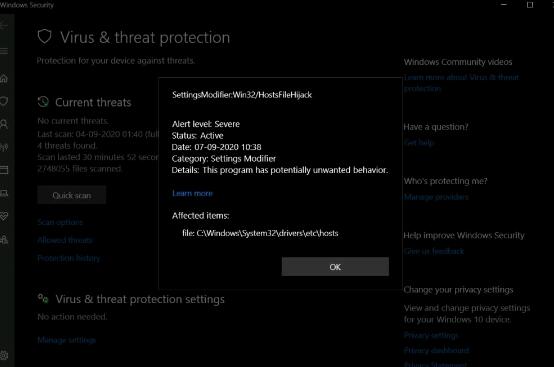Open Manage settings link
The height and width of the screenshot is (367, 554).
(x=66, y=340)
